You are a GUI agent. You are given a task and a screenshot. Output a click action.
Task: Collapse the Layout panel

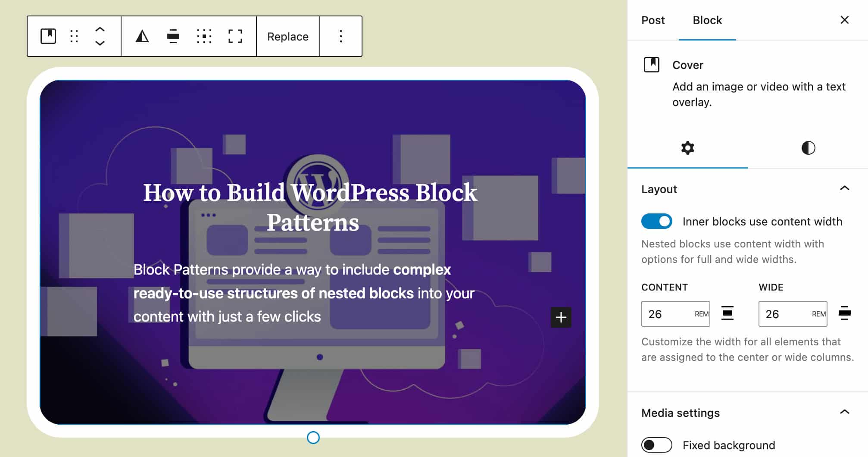tap(844, 189)
